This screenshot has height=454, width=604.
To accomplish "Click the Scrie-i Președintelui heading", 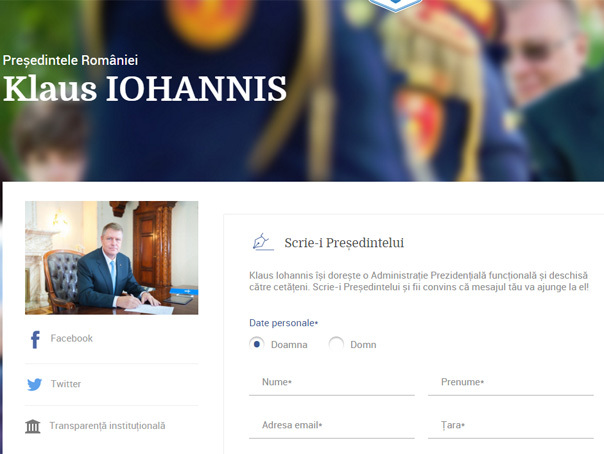I will click(x=344, y=243).
